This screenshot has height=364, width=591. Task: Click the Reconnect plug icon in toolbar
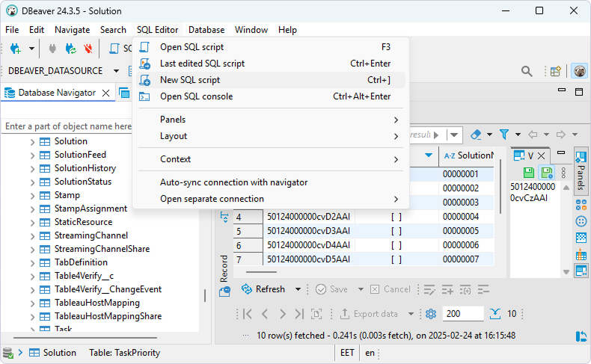[x=70, y=49]
